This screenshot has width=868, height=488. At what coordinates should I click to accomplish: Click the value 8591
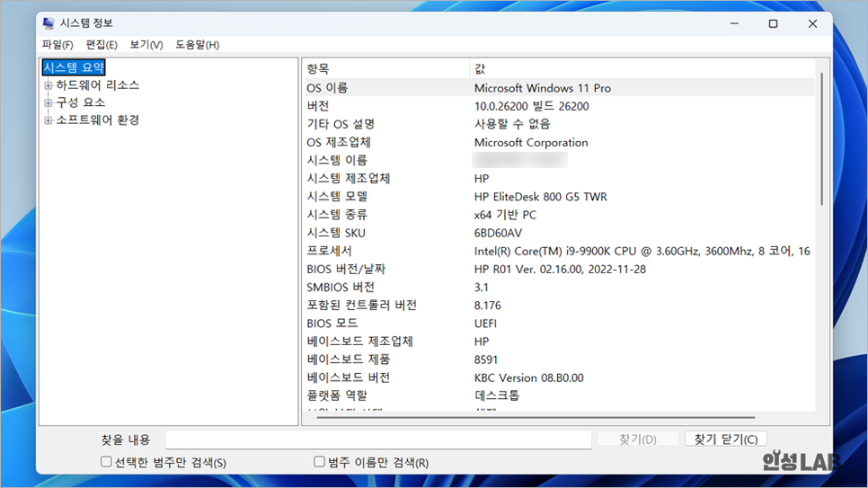click(x=486, y=359)
